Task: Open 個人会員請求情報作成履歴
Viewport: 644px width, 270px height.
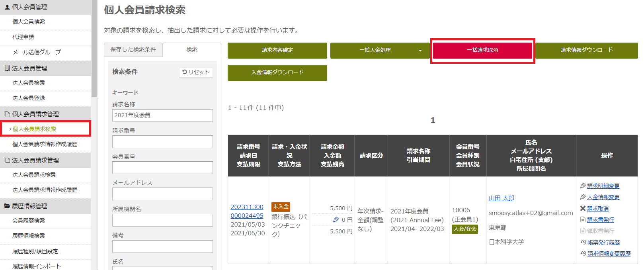Action: 45,144
